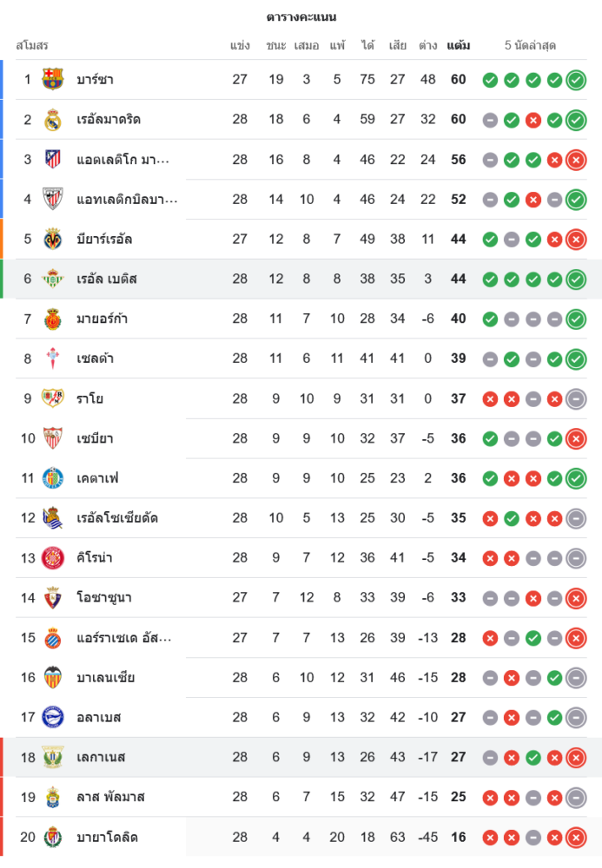Click the Real Betis crest icon
The width and height of the screenshot is (602, 868).
pyautogui.click(x=53, y=279)
